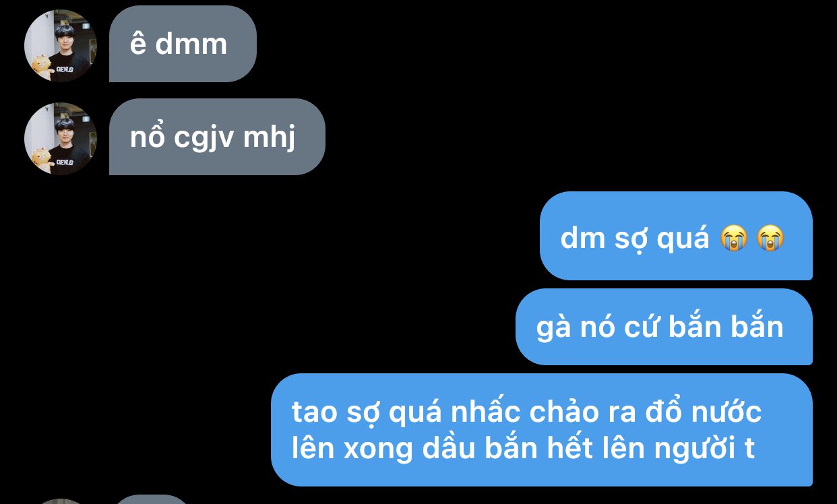Click the word "tao" starting the long message

(313, 412)
